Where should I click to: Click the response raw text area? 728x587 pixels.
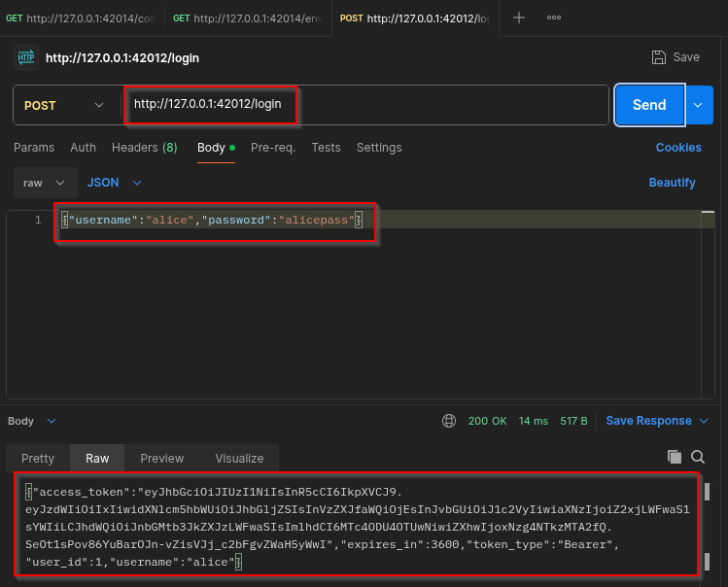coord(357,527)
